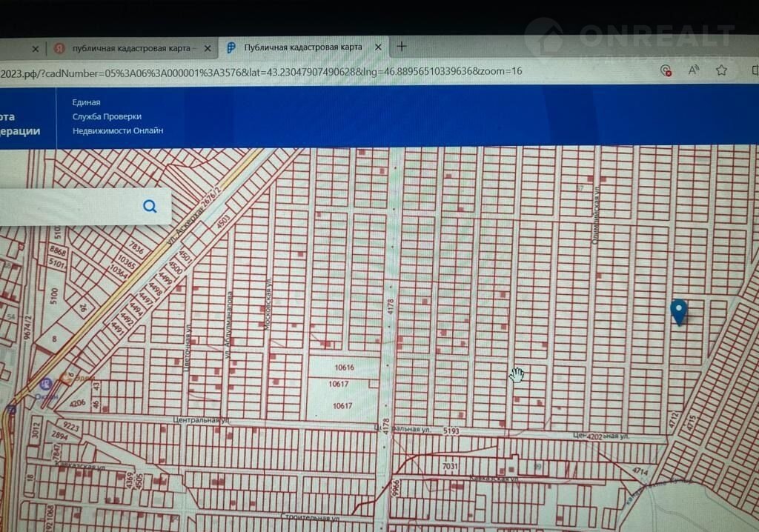Close the active Публичная кадастровая карта tab
Screen dimensions: 759x532
pos(378,47)
